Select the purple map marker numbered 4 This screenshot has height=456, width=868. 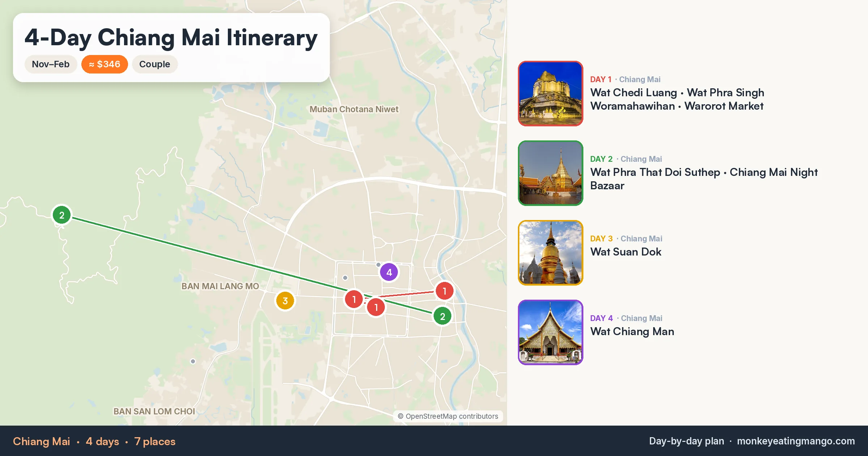pos(389,272)
